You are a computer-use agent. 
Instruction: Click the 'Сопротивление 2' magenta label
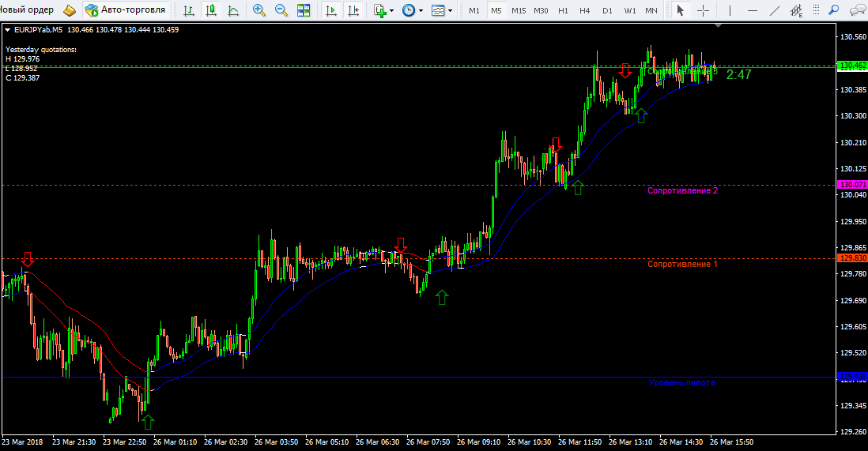(x=682, y=190)
